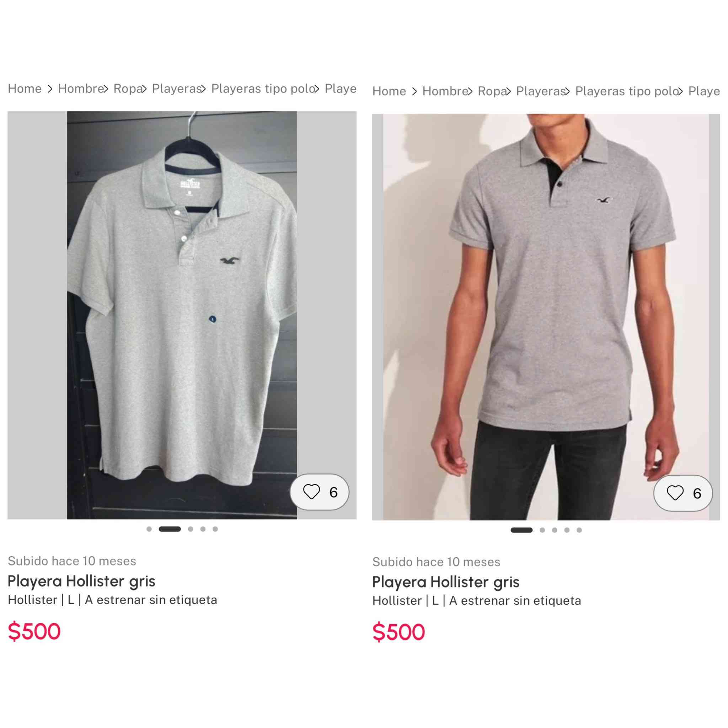Image resolution: width=728 pixels, height=728 pixels.
Task: Select last carousel dot under hanger photo
Action: (x=215, y=529)
